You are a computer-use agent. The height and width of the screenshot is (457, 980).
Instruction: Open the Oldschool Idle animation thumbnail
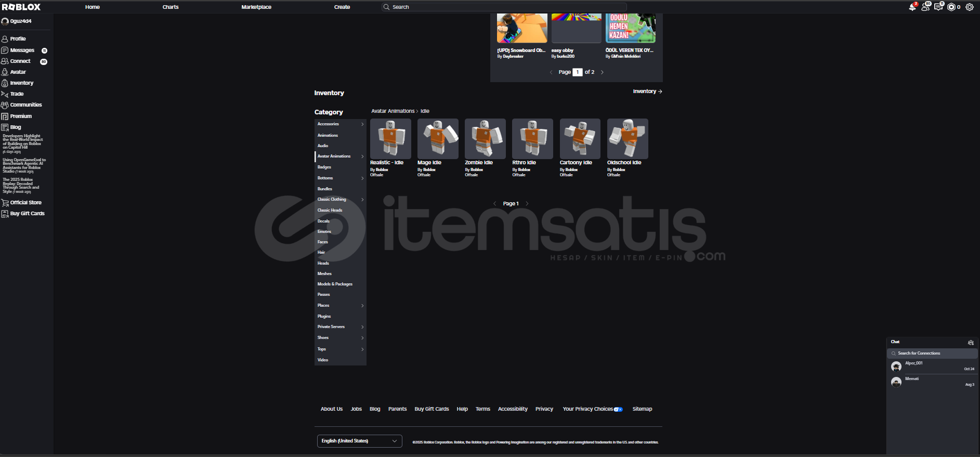coord(628,139)
